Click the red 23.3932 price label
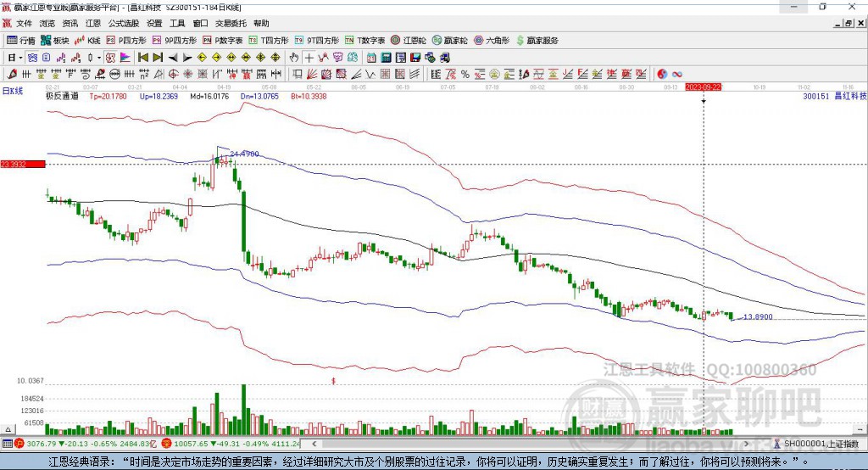The width and height of the screenshot is (868, 470). pos(23,164)
